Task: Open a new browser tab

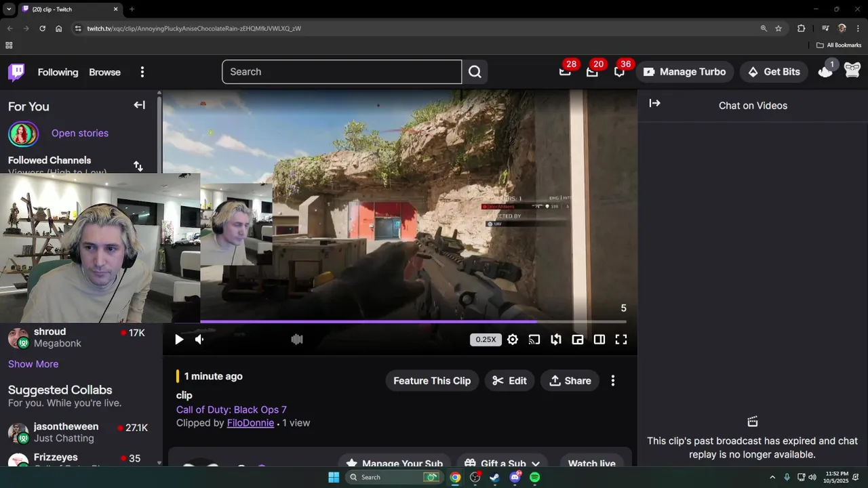Action: pos(132,9)
